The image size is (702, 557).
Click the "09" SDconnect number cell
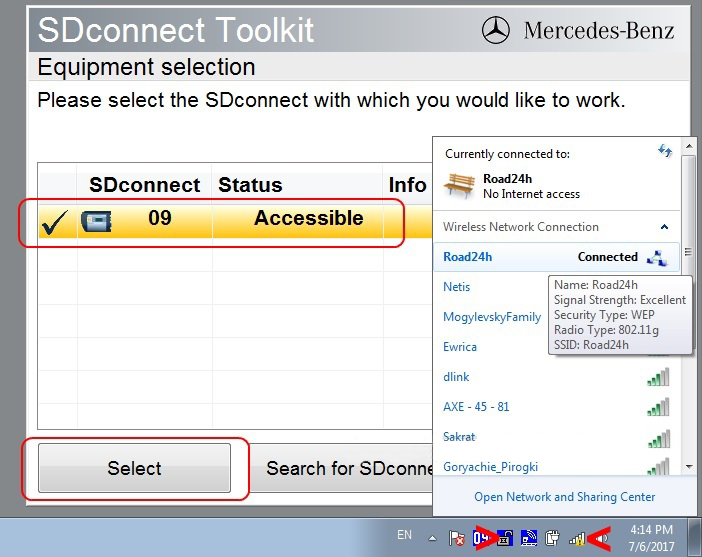tap(160, 218)
